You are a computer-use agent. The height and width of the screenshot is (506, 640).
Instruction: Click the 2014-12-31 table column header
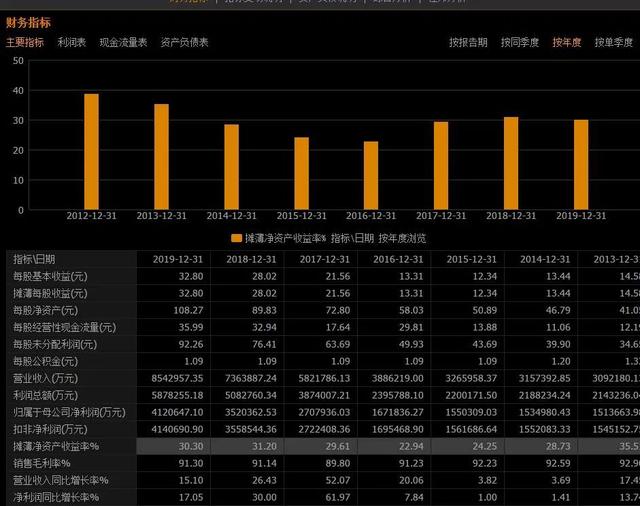545,260
